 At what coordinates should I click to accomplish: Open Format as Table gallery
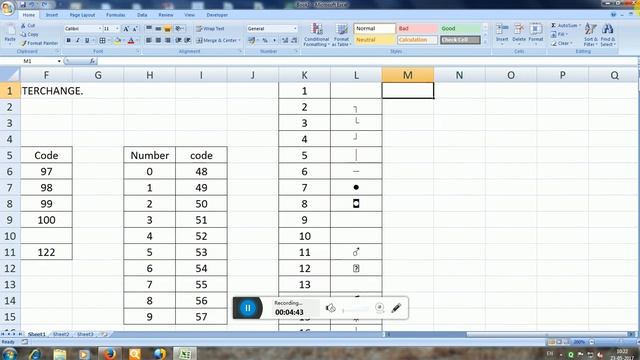341,35
